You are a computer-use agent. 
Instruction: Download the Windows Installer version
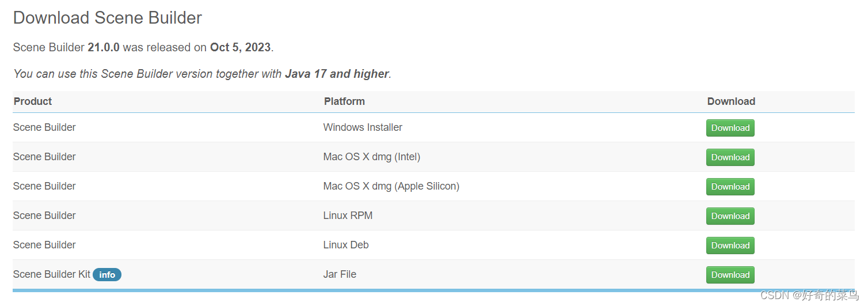coord(730,128)
